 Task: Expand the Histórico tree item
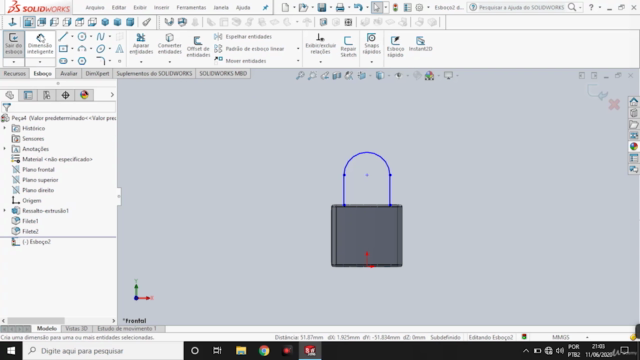click(x=4, y=128)
